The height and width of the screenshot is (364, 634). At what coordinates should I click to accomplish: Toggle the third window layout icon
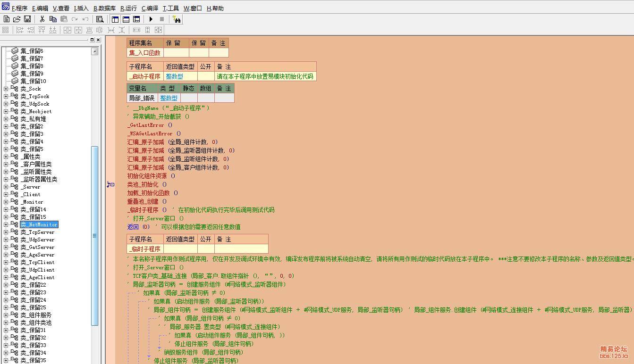tap(136, 19)
